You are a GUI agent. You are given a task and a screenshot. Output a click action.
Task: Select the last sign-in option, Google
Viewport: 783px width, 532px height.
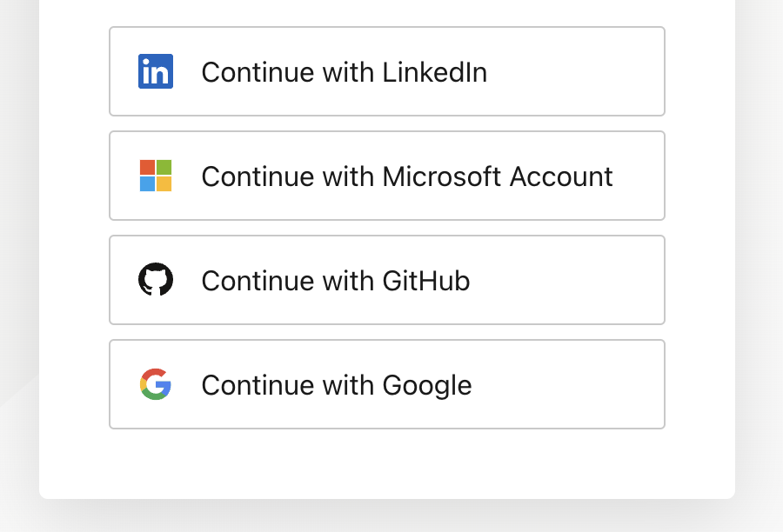[386, 384]
